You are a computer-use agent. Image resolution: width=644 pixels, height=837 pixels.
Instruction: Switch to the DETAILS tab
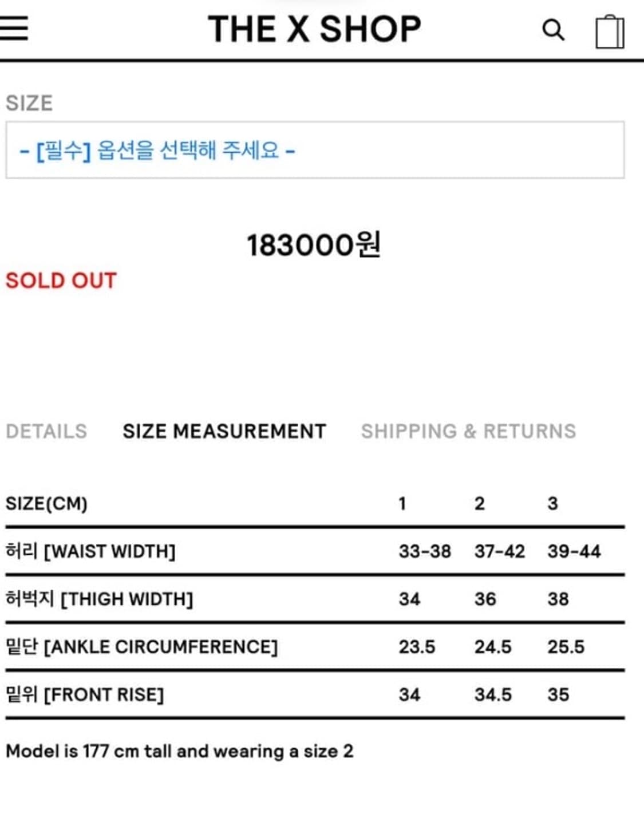(45, 431)
